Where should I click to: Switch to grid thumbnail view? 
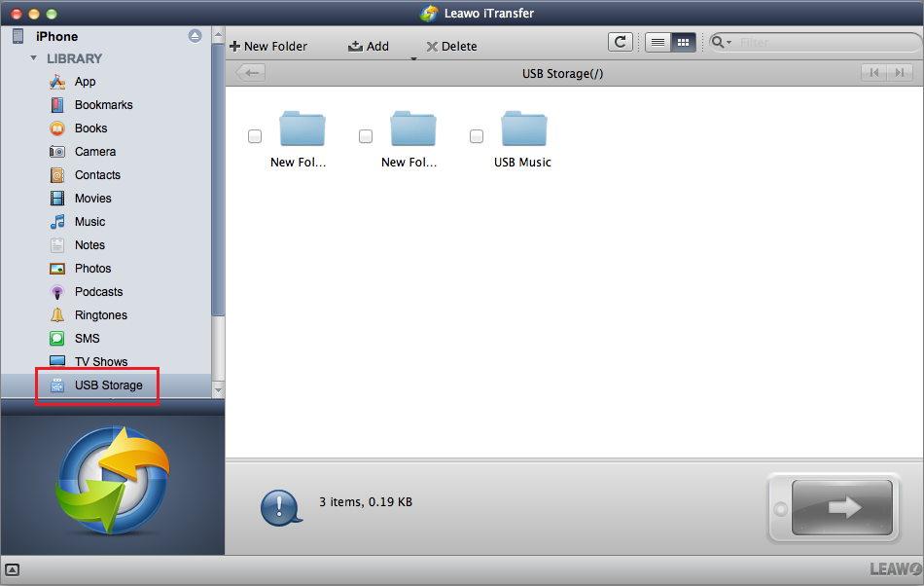(683, 42)
